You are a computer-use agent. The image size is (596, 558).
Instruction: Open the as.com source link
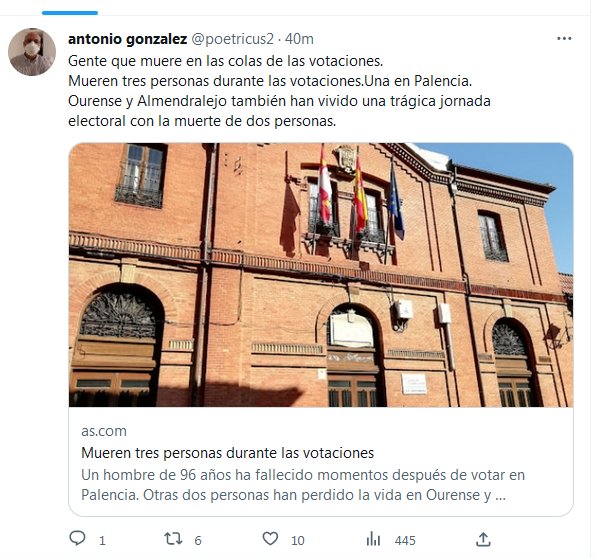pos(104,431)
